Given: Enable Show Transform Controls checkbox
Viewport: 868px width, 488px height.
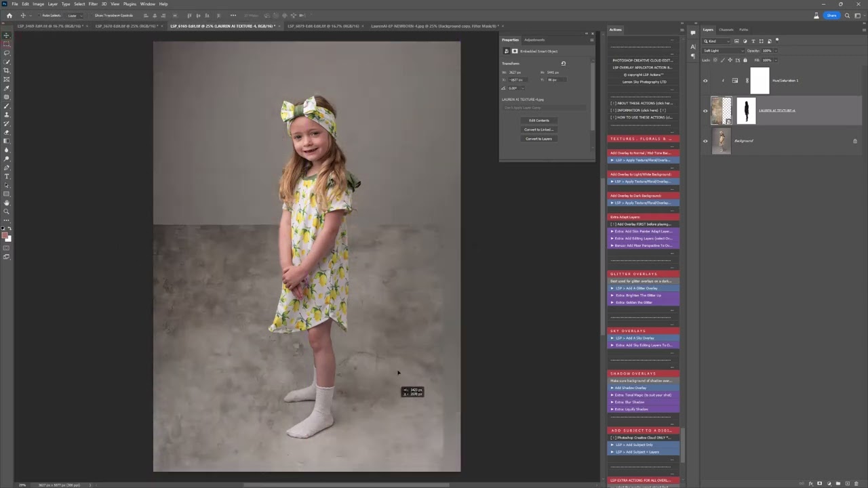Looking at the screenshot, I should pos(92,16).
